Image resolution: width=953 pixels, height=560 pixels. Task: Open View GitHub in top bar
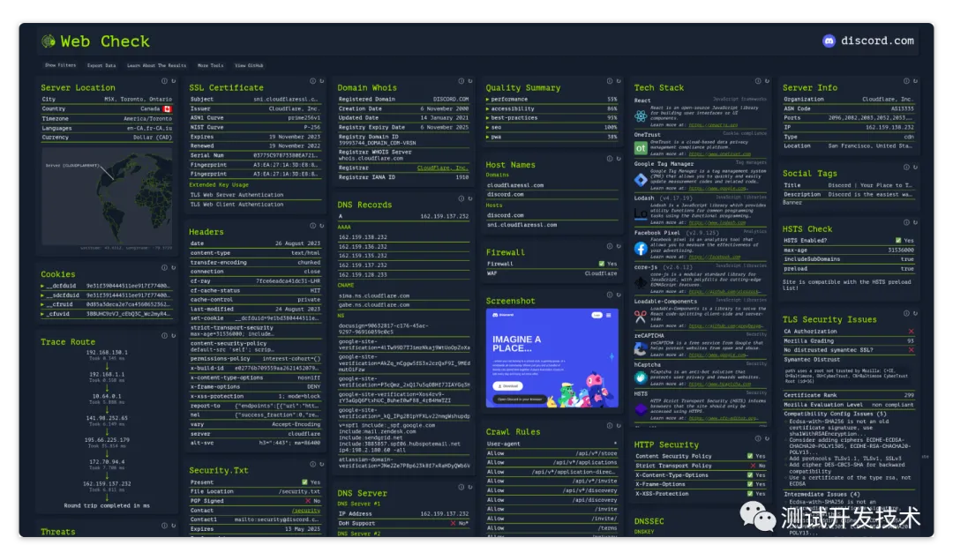(x=249, y=65)
